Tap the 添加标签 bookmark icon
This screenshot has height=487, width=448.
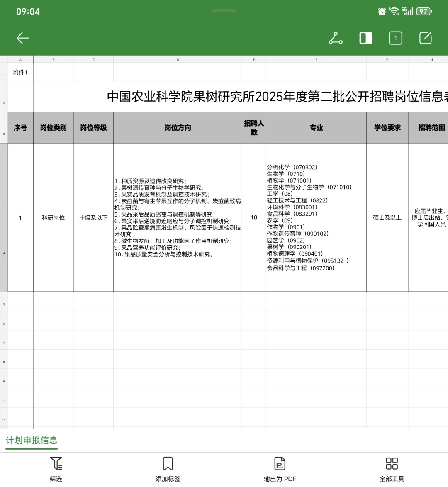pos(168,469)
